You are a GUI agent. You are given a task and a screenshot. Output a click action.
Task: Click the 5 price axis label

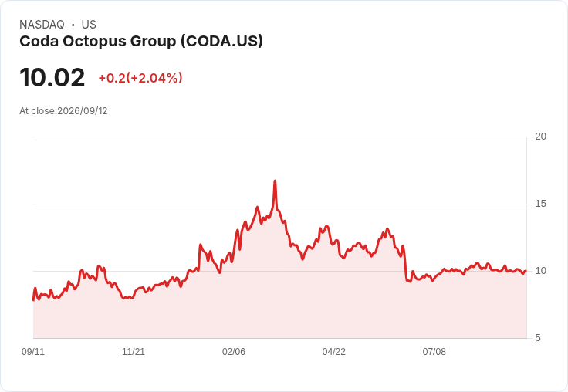(x=538, y=338)
